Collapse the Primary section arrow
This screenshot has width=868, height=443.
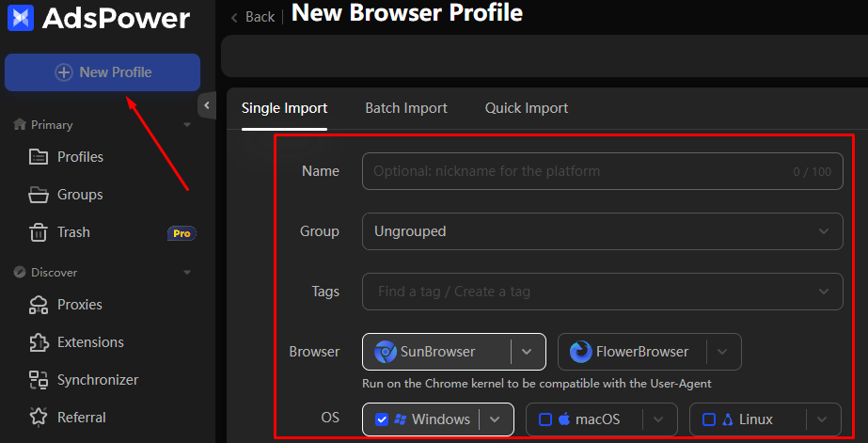187,125
